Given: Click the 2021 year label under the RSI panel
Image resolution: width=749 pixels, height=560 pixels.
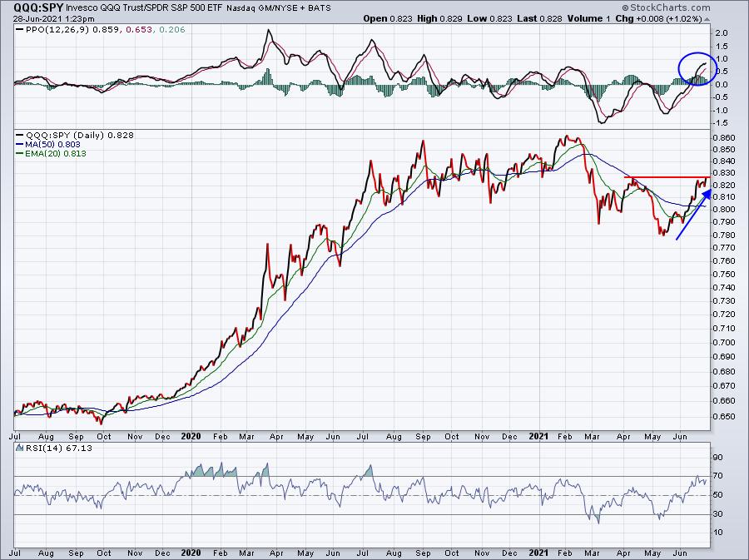Looking at the screenshot, I should point(538,553).
